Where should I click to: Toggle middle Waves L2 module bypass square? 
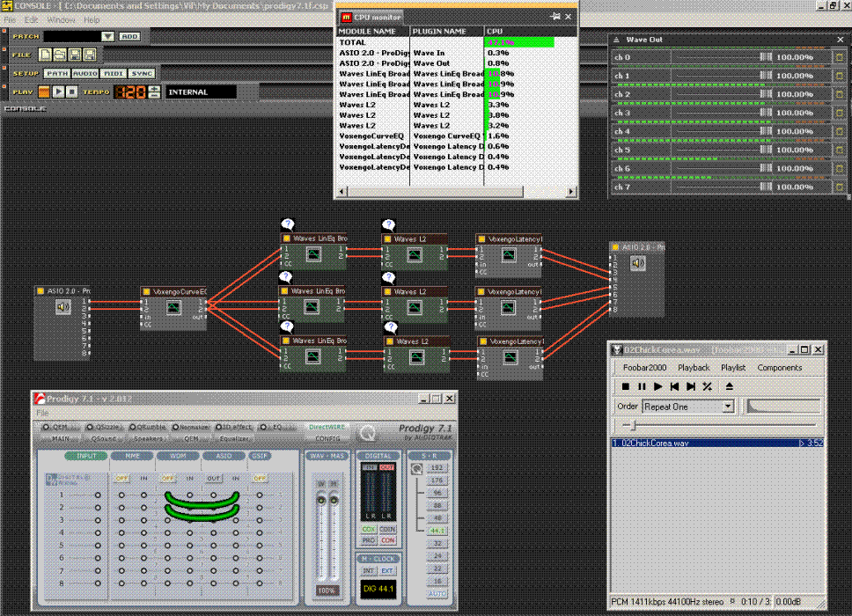click(x=388, y=291)
